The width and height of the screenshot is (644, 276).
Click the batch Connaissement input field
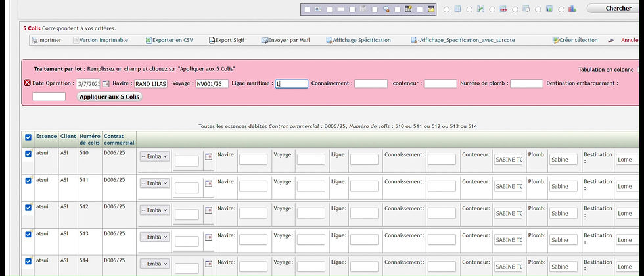[x=371, y=84]
